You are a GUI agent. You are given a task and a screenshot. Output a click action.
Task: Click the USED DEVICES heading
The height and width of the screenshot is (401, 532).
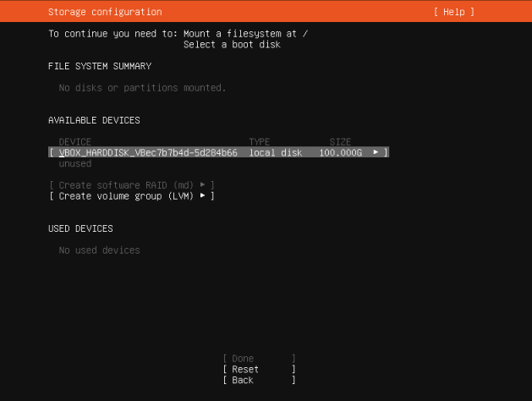pyautogui.click(x=80, y=228)
